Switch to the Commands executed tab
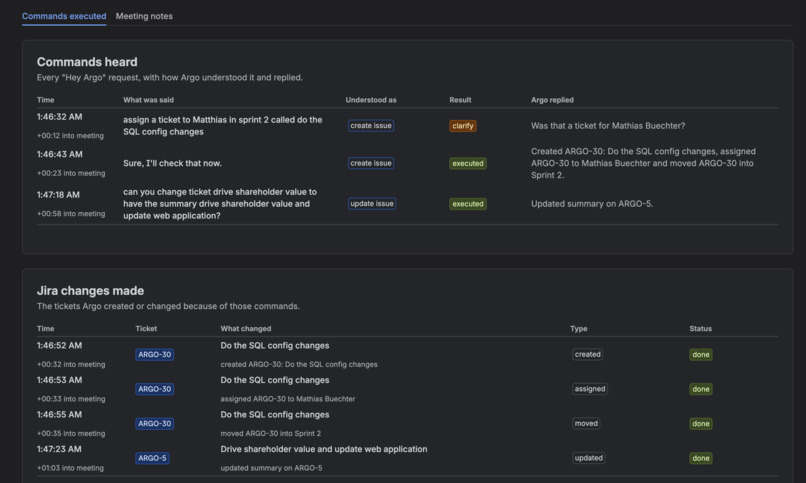 coord(64,16)
